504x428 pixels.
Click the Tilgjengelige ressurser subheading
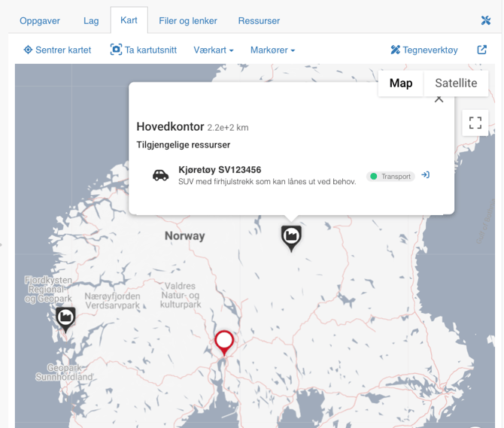(x=184, y=145)
